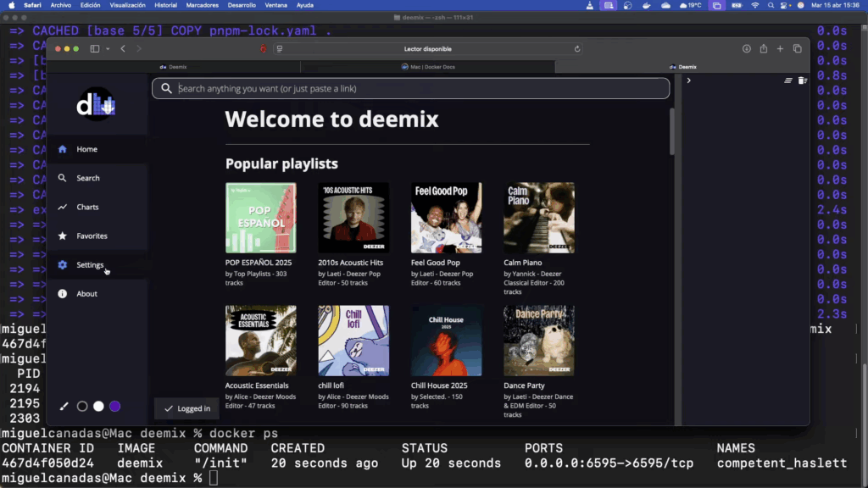
Task: Open the Visualización menu
Action: 127,5
